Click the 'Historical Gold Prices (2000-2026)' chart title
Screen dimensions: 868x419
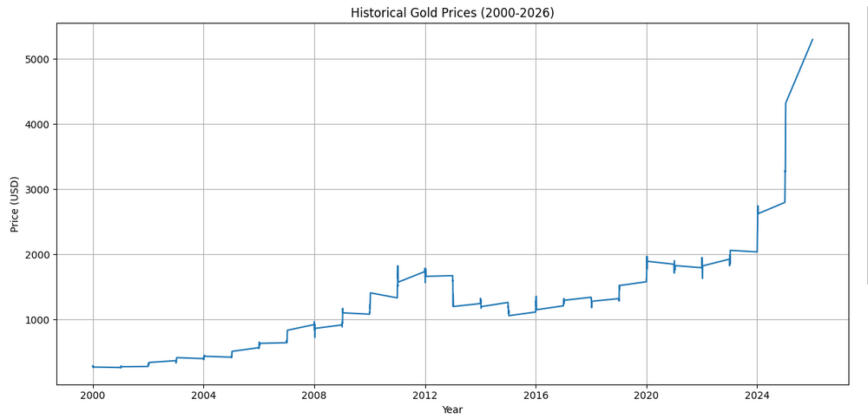pyautogui.click(x=452, y=13)
